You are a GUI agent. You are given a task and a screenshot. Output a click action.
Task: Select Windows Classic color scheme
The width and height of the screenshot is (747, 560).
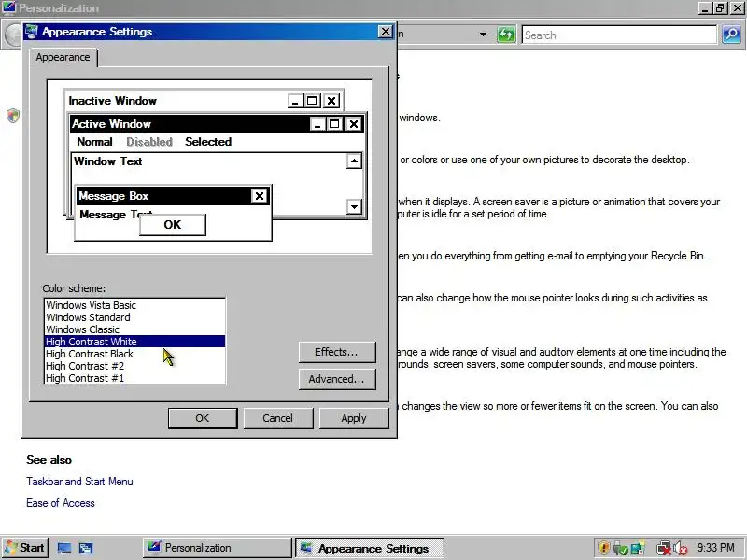click(134, 329)
